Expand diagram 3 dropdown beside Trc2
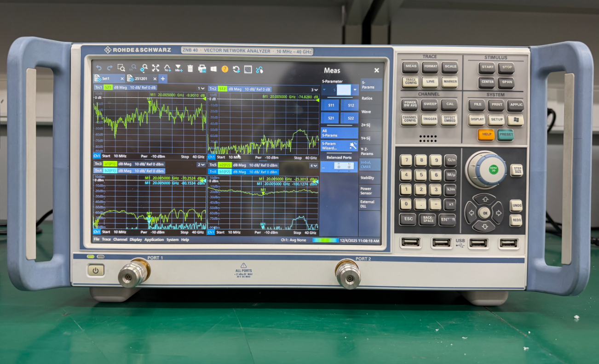Viewport: 599px width, 364px height. click(x=314, y=90)
